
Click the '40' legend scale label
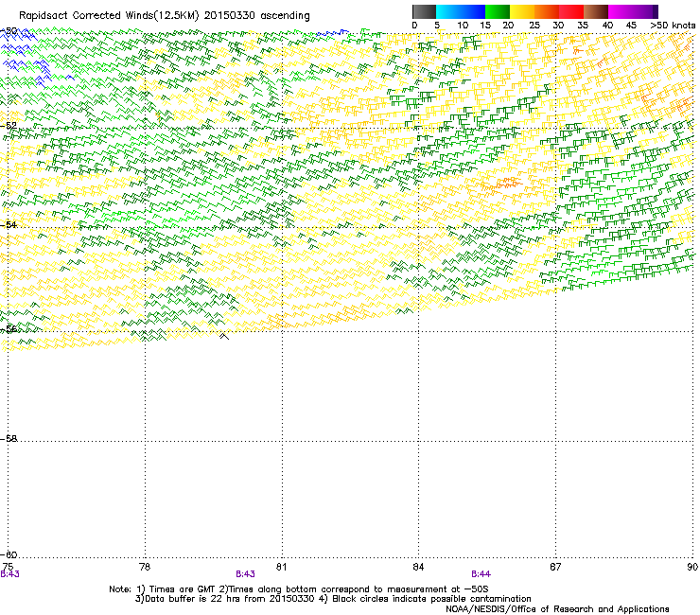(x=607, y=26)
